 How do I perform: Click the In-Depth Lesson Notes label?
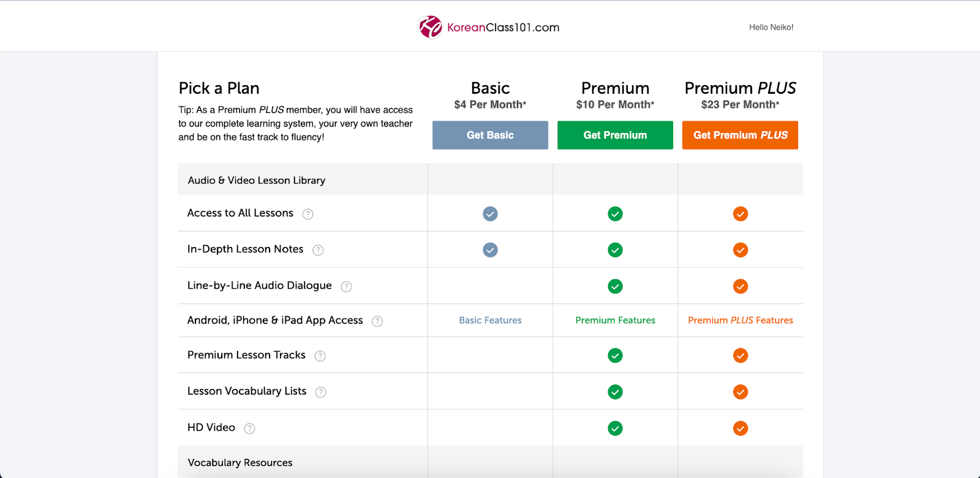click(245, 249)
